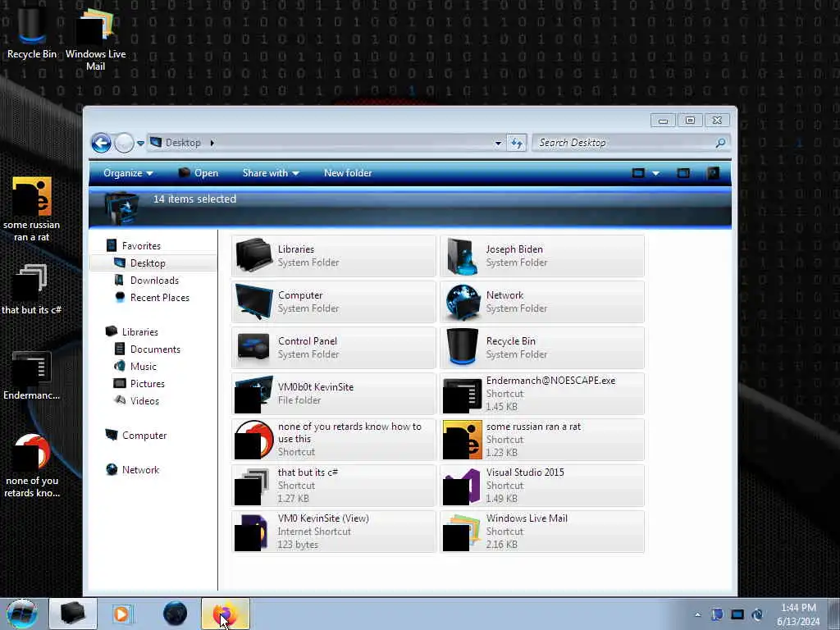Open Recent Places in navigation pane
840x630 pixels.
coord(160,297)
